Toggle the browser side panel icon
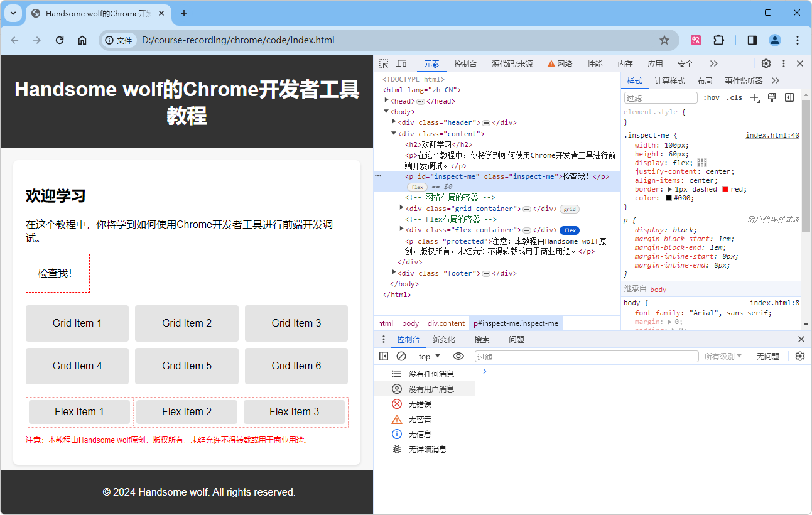 coord(752,40)
